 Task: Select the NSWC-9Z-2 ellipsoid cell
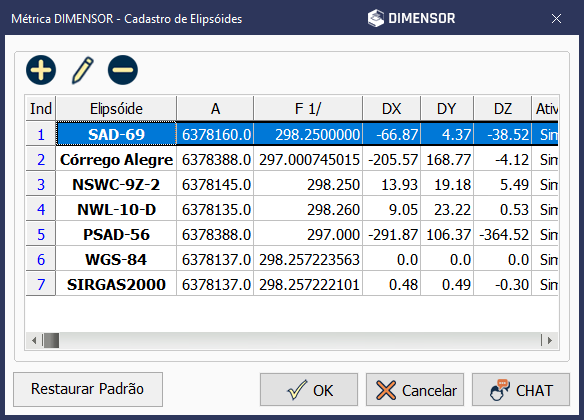[116, 184]
